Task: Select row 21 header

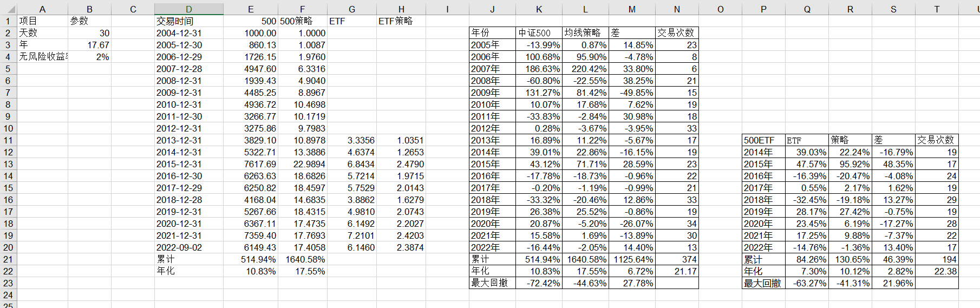Action: (8, 259)
